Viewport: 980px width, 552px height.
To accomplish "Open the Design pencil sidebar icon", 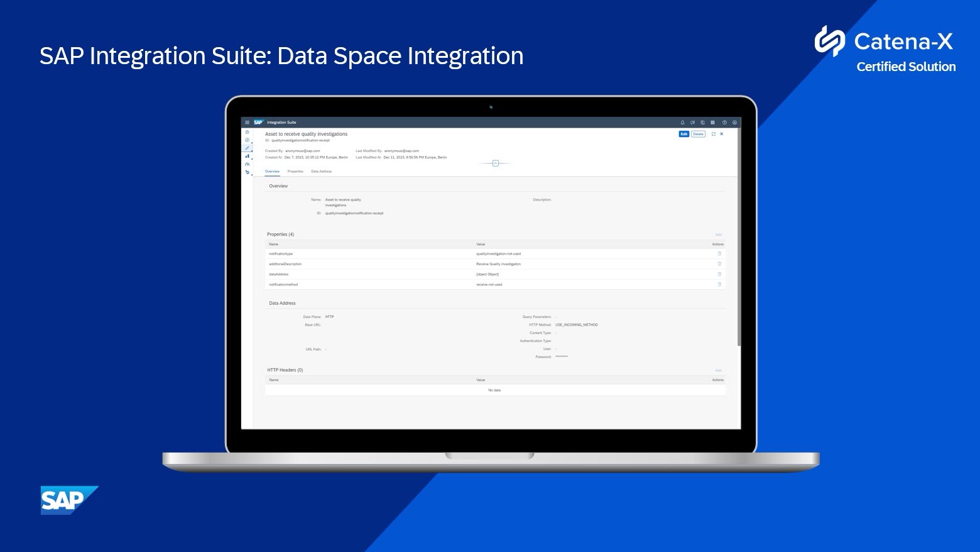I will (x=247, y=148).
